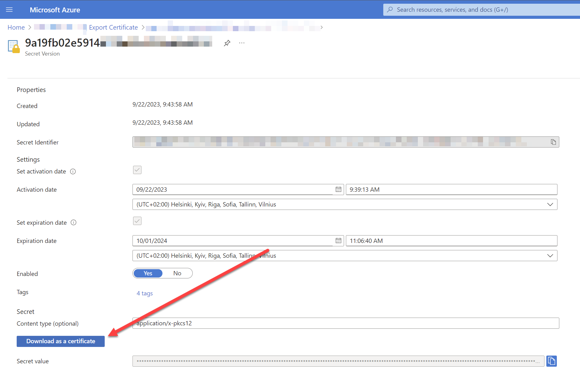Copy the secret value to clipboard
The height and width of the screenshot is (392, 580).
click(551, 361)
